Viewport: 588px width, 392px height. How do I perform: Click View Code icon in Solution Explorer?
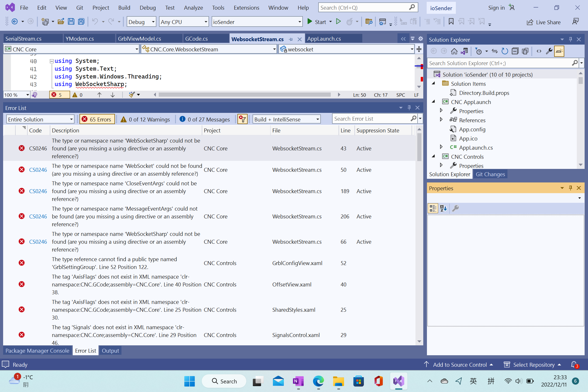[x=539, y=51]
